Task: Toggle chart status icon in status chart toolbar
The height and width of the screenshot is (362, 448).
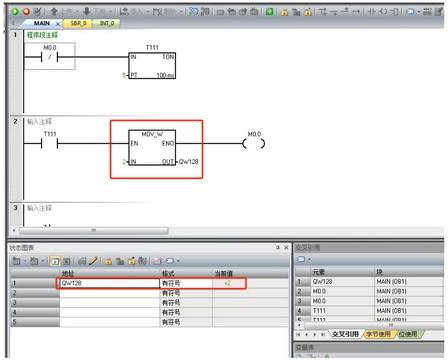Action: tap(55, 261)
